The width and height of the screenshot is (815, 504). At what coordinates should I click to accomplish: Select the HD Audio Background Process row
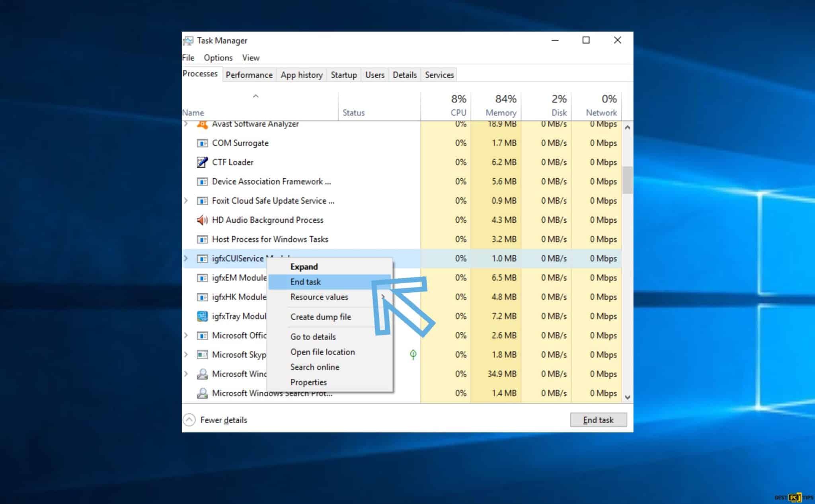pyautogui.click(x=402, y=220)
